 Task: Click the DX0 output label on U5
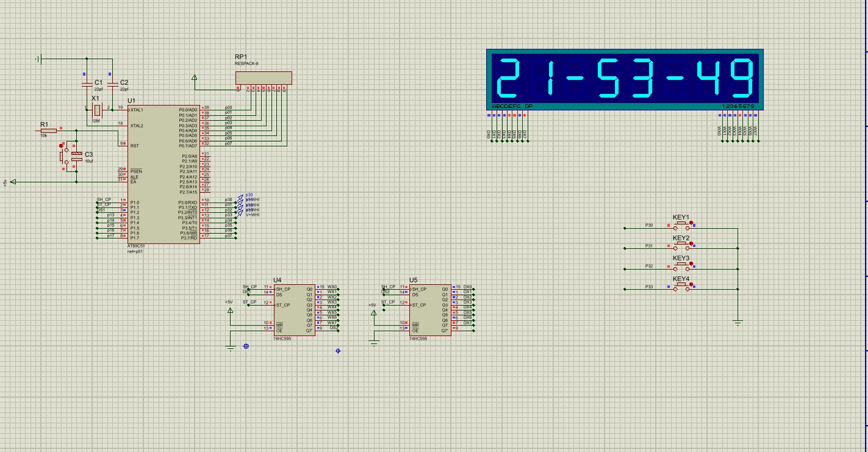tap(467, 287)
